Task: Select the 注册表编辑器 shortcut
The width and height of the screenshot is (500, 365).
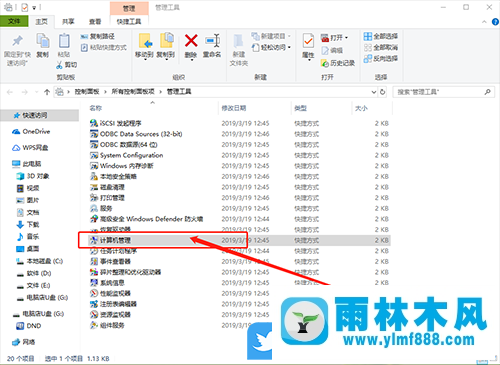Action: 118,304
